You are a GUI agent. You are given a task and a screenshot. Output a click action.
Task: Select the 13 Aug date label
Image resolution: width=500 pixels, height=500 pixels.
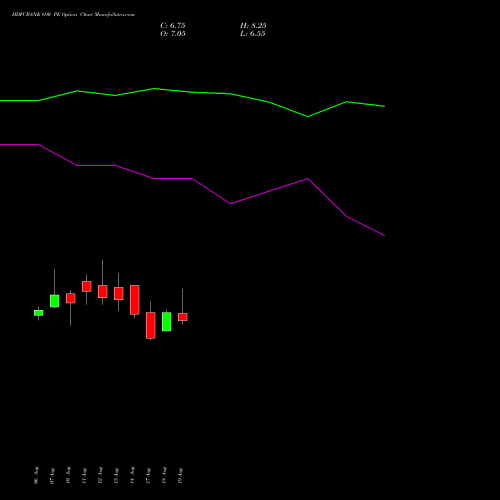(116, 475)
